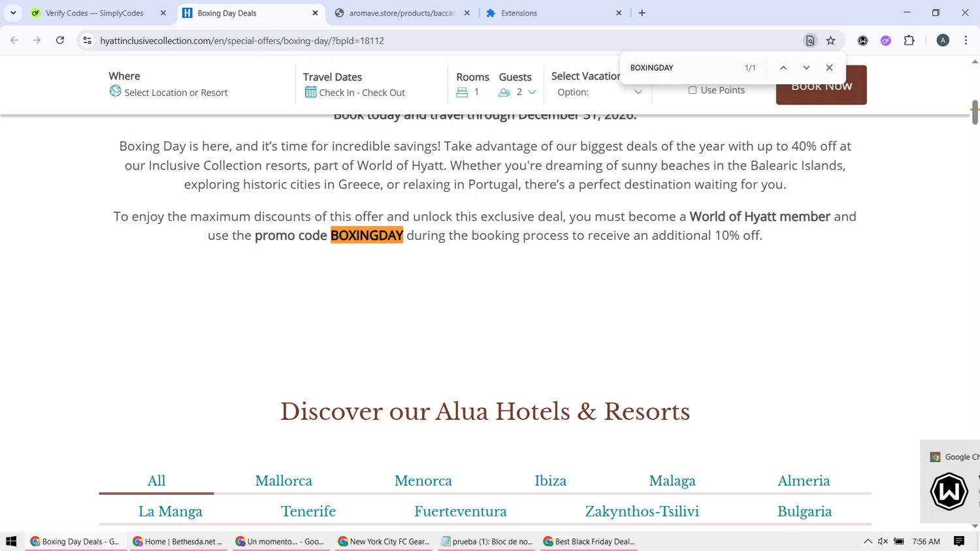Screen dimensions: 980x551
Task: Select the Zakynthos-Tsilivi tab
Action: (x=642, y=511)
